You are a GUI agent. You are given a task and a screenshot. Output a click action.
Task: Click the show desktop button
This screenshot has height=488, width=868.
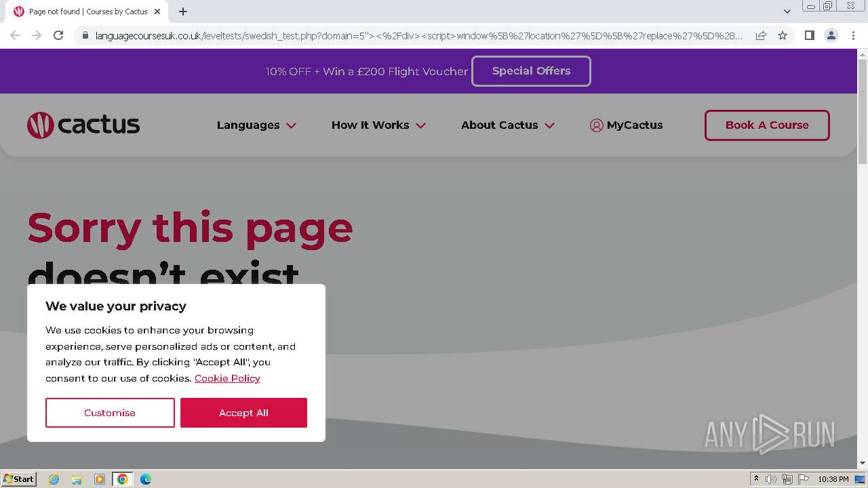[861, 479]
